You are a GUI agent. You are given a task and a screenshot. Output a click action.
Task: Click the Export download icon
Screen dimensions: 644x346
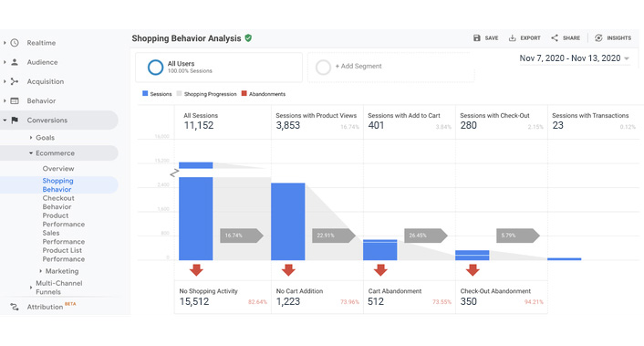click(512, 37)
